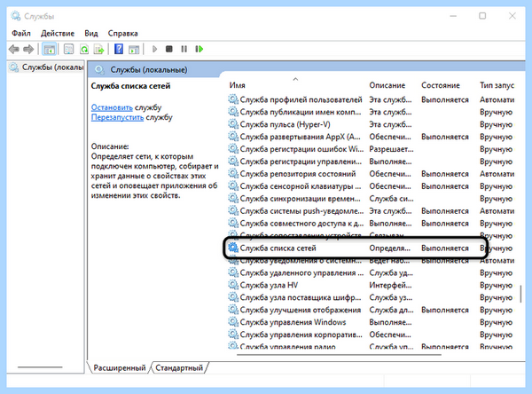
Task: Click the gear icon of Служба списка сетей
Action: (x=232, y=248)
